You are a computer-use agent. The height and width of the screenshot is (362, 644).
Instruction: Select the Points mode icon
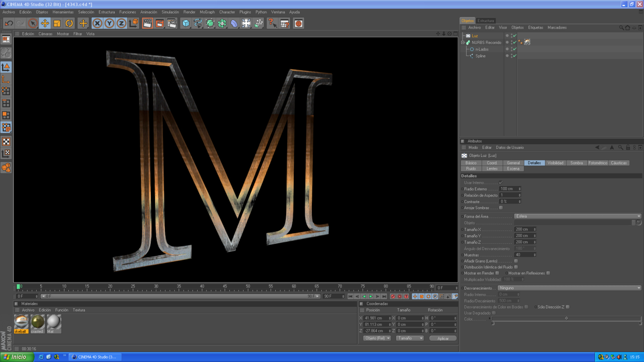click(6, 91)
